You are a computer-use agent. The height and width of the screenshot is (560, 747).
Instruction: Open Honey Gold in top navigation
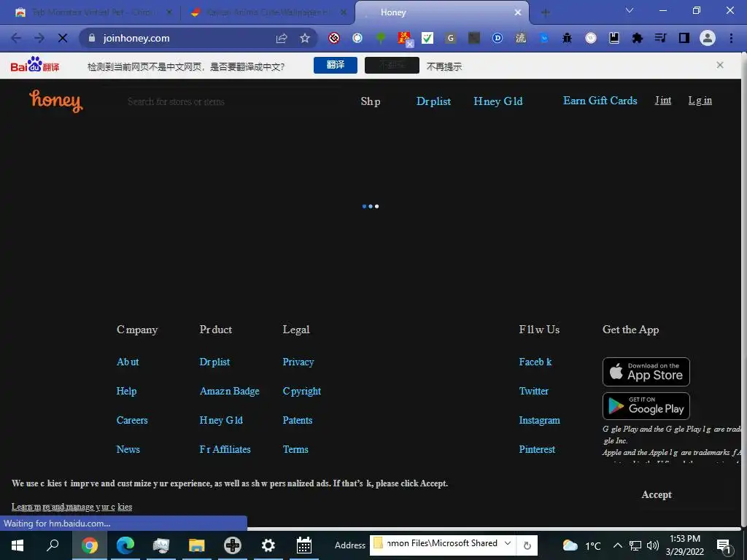point(498,101)
